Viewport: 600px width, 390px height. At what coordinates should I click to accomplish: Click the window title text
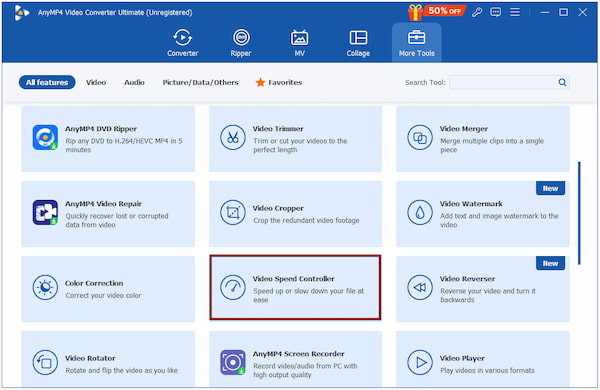(x=115, y=13)
